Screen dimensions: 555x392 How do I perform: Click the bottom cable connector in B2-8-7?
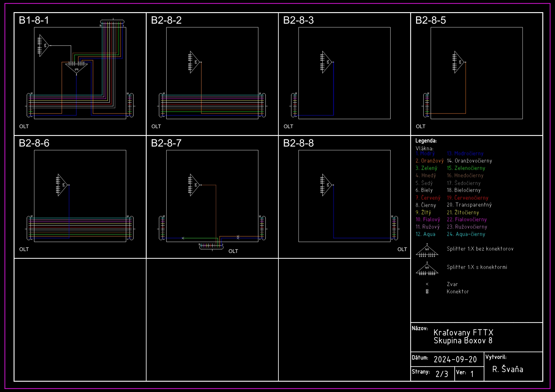[x=211, y=246]
